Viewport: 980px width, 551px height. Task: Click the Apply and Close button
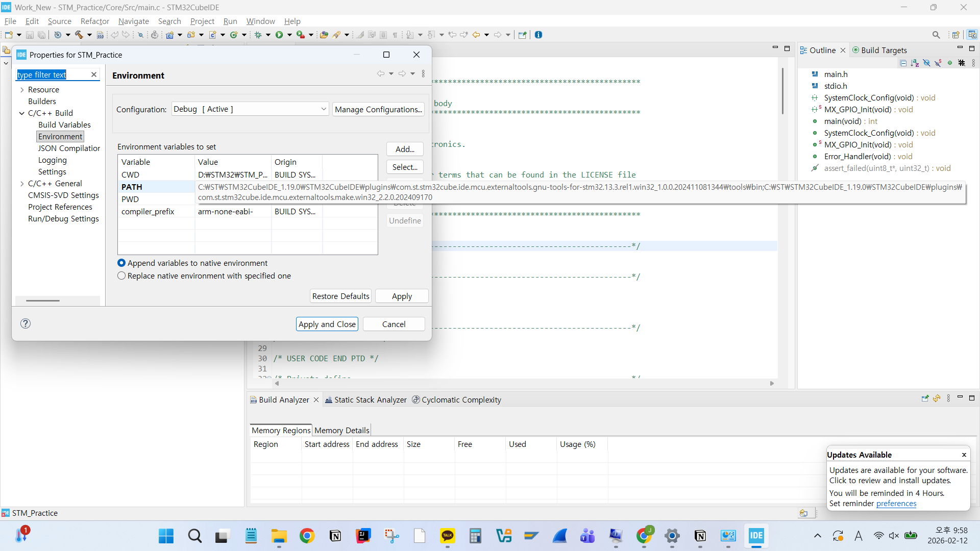(x=327, y=324)
